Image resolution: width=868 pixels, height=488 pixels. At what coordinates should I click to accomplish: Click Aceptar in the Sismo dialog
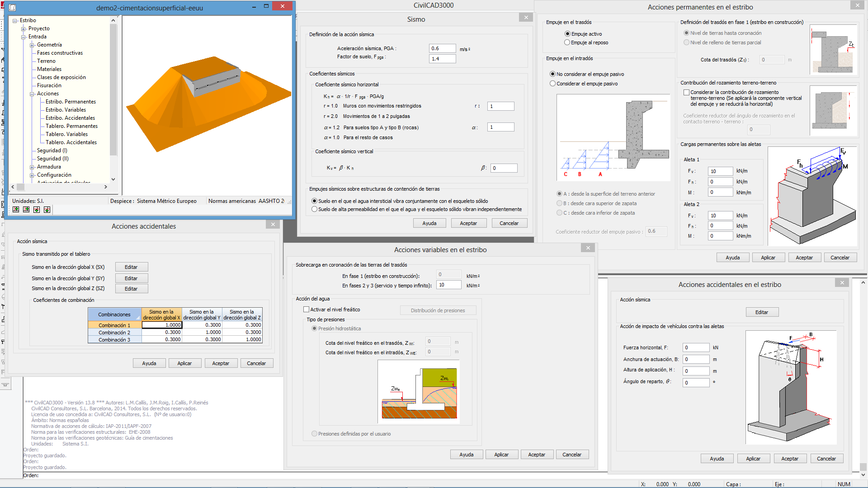pos(468,223)
